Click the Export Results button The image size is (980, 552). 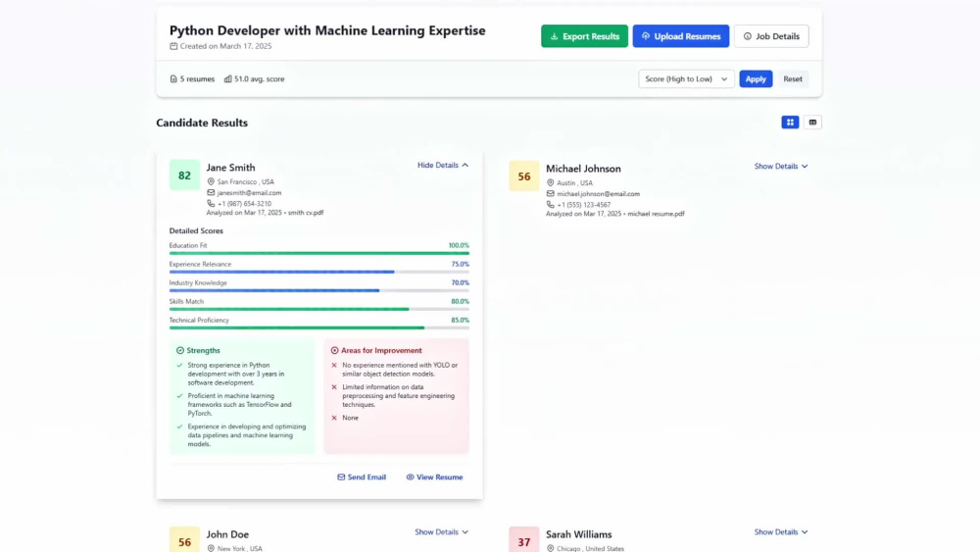click(584, 36)
